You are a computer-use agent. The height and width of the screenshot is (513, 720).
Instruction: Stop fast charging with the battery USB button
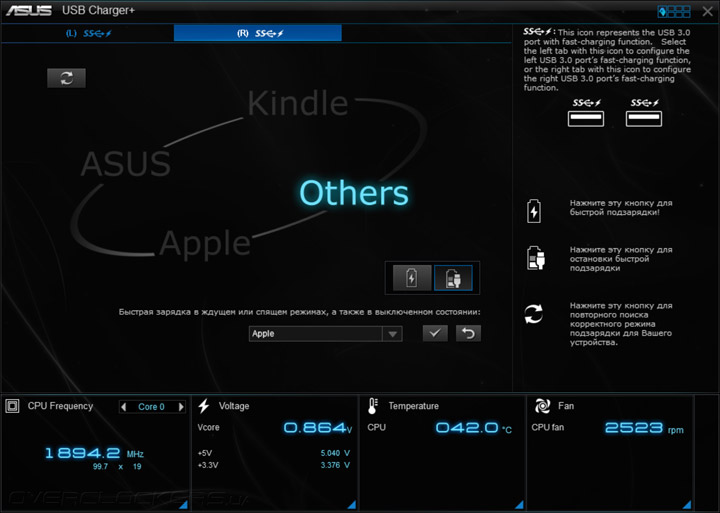click(453, 278)
